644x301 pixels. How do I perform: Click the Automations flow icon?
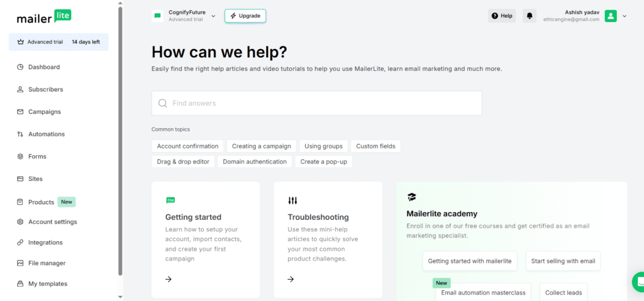coord(20,134)
